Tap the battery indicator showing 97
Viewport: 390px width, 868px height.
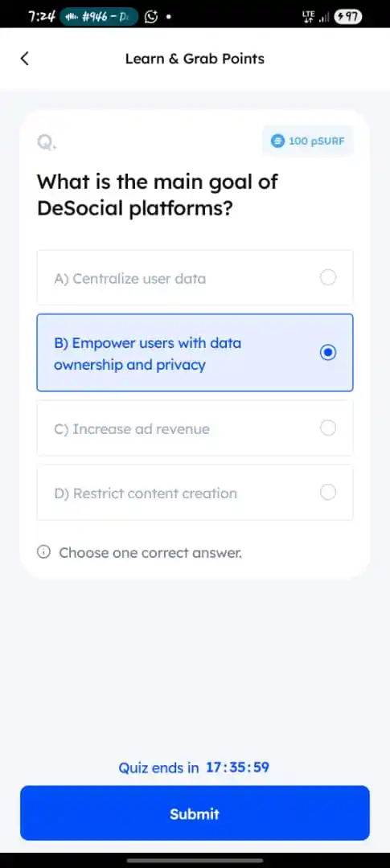coord(348,17)
